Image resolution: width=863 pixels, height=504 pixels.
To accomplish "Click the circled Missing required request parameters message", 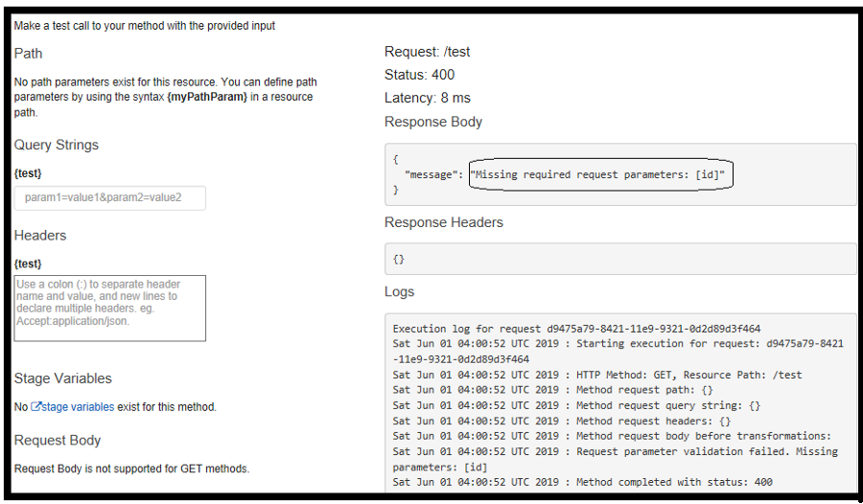I will 600,174.
